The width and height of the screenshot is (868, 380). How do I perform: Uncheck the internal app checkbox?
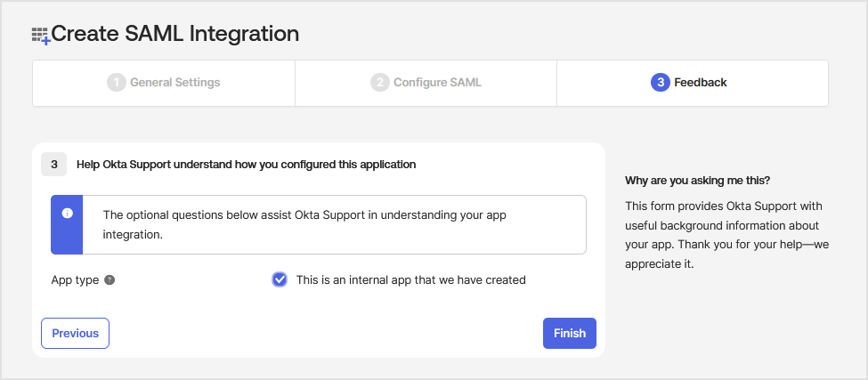tap(280, 280)
